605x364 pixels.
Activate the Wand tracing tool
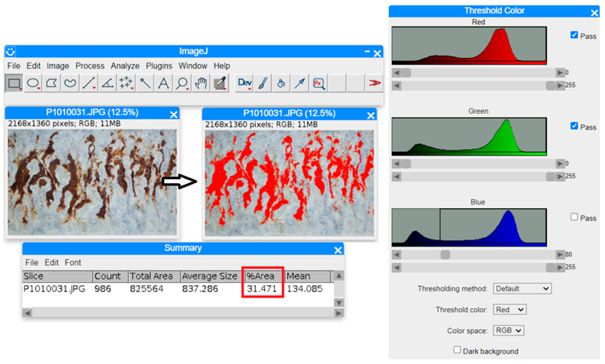tap(145, 83)
